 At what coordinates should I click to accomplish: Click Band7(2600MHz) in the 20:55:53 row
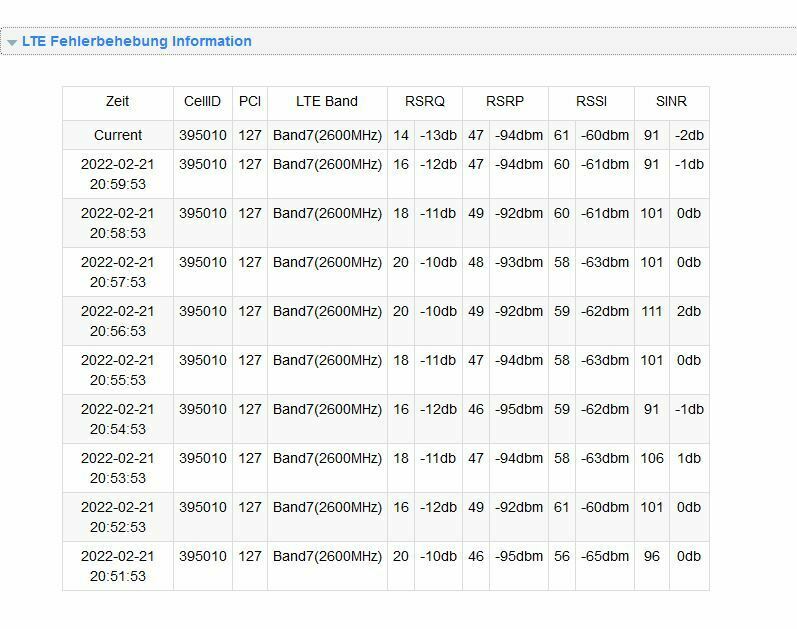(327, 360)
